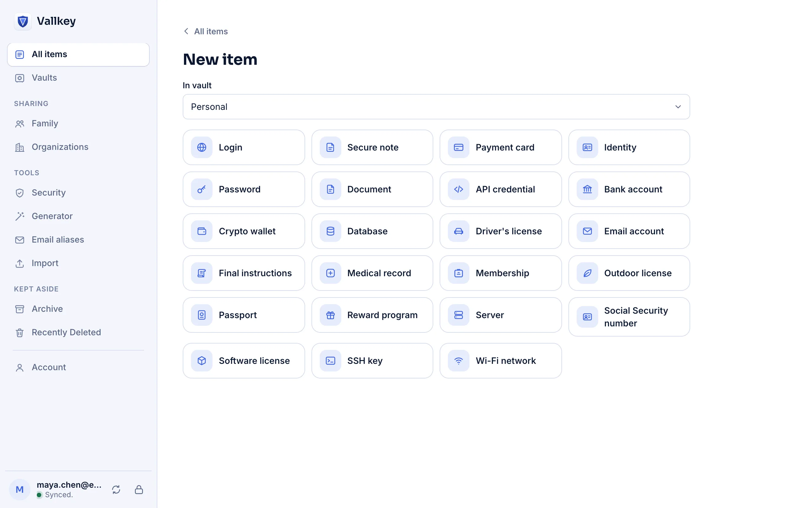
Task: Open Account settings in sidebar
Action: 78,368
